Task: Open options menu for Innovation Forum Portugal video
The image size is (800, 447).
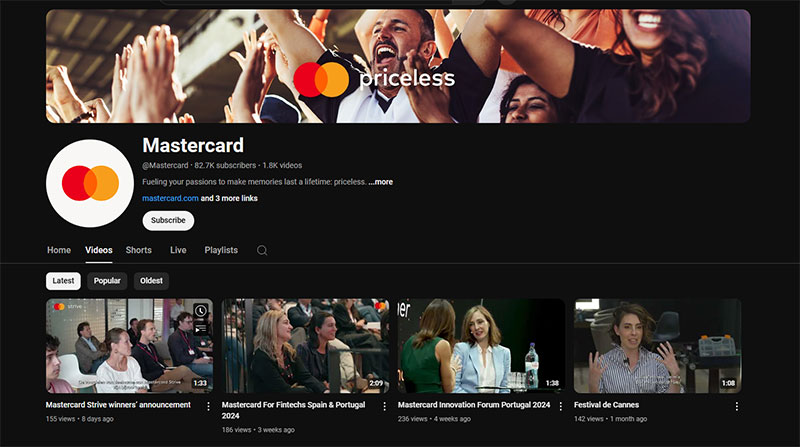Action: tap(560, 406)
